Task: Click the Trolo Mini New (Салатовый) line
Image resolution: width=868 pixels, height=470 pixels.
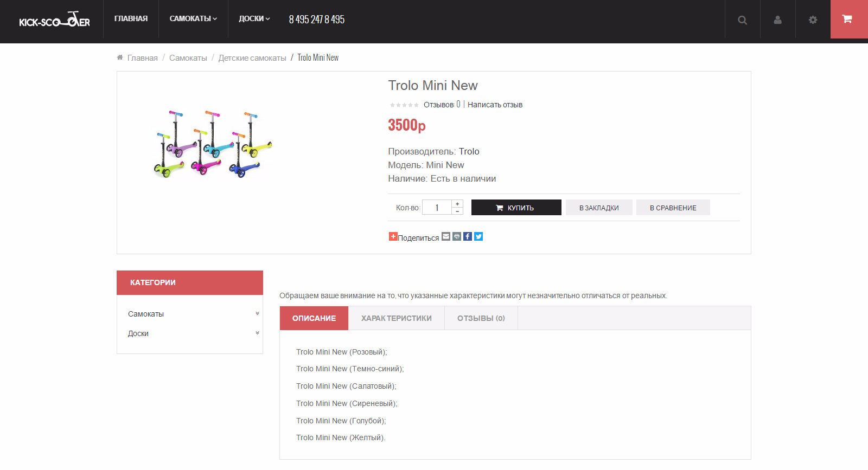Action: click(x=346, y=386)
